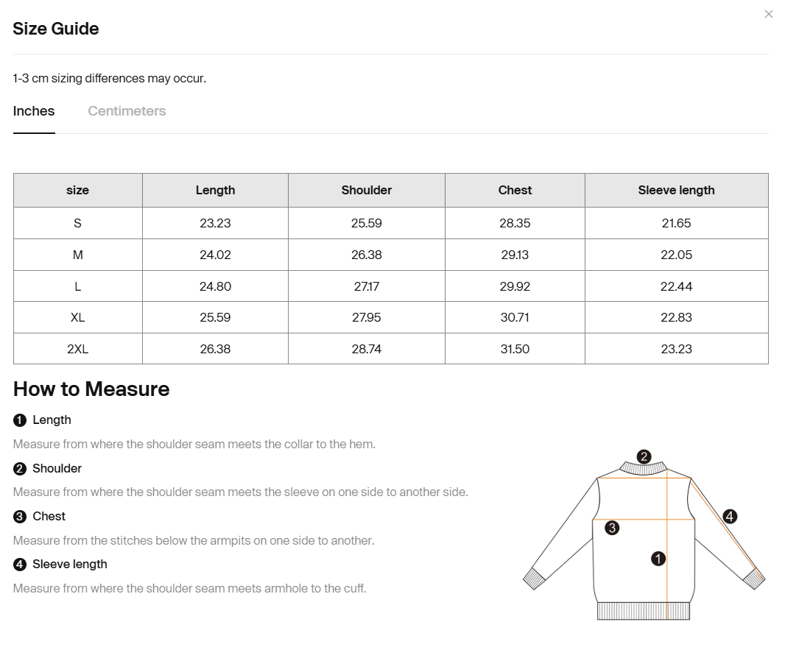Click the number 1 Length bullet icon
Image resolution: width=785 pixels, height=672 pixels.
(20, 420)
